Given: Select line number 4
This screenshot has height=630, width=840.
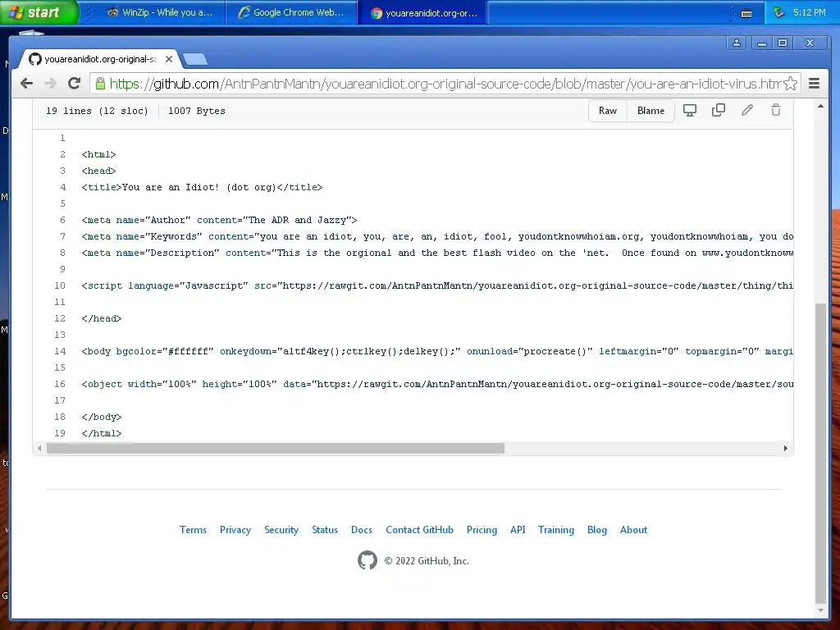Looking at the screenshot, I should (62, 187).
